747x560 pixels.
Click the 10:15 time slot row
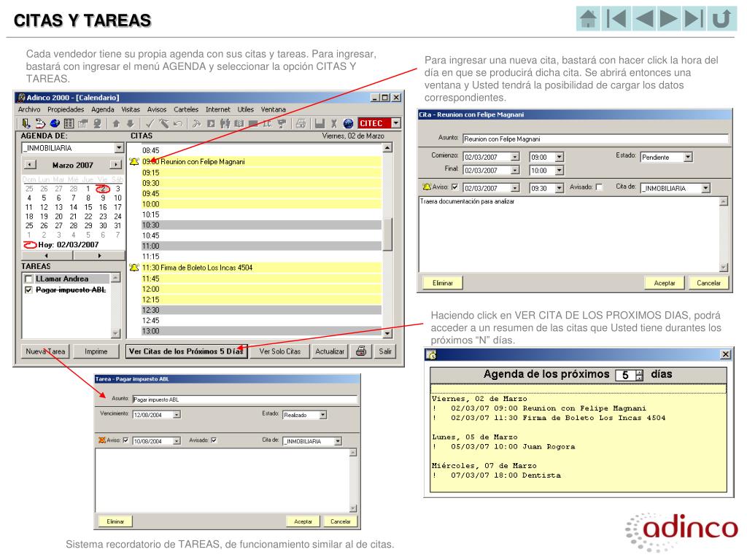(262, 215)
